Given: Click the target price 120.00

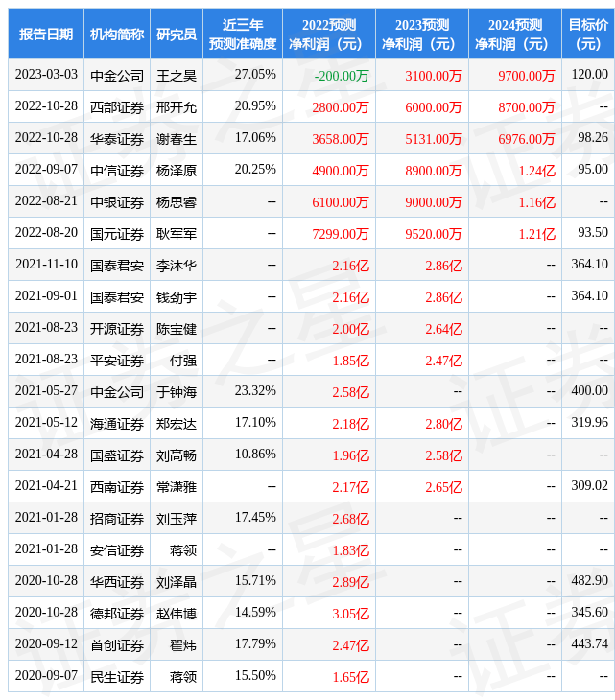Looking at the screenshot, I should (x=589, y=74).
